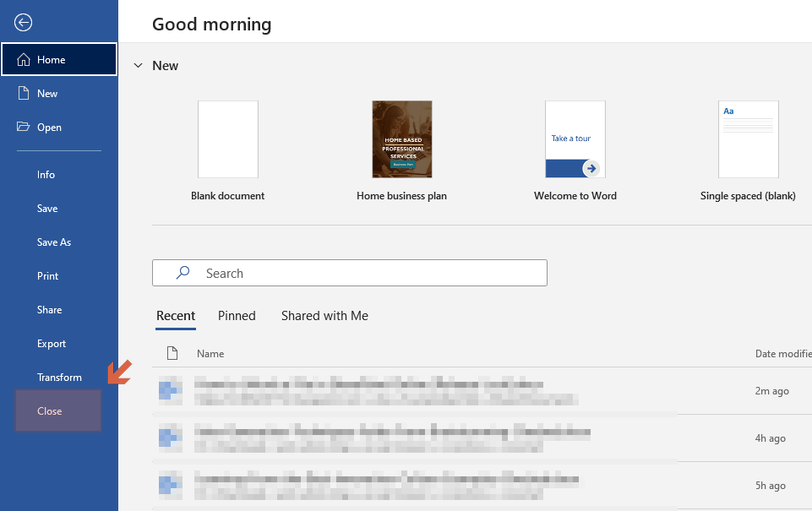The image size is (812, 511).
Task: Sort files by Date modified
Action: [782, 353]
